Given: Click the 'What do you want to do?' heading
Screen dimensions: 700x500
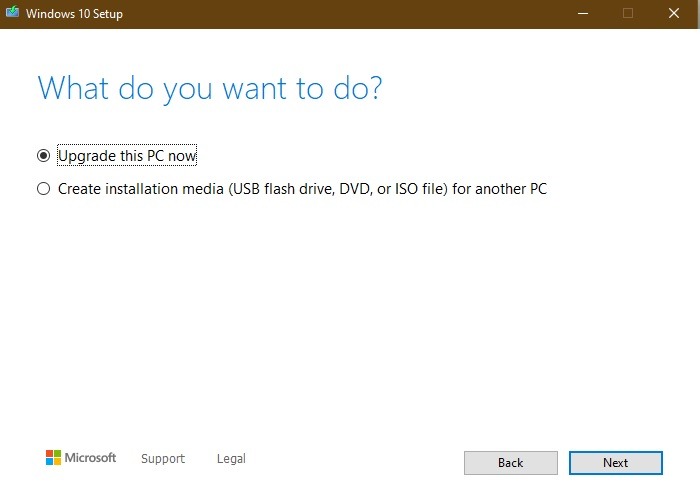Looking at the screenshot, I should click(x=210, y=88).
